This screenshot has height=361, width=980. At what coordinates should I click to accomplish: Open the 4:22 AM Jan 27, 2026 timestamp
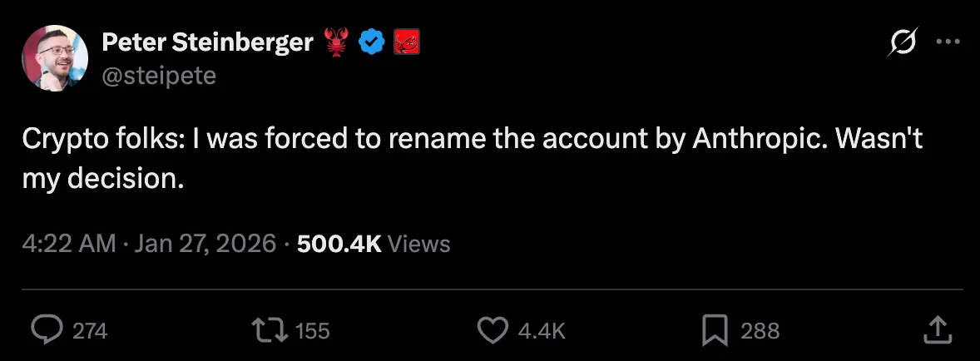pyautogui.click(x=150, y=244)
